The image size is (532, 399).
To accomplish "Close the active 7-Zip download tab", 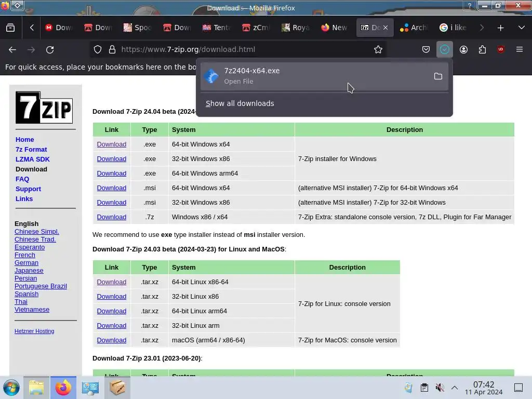I will [385, 28].
